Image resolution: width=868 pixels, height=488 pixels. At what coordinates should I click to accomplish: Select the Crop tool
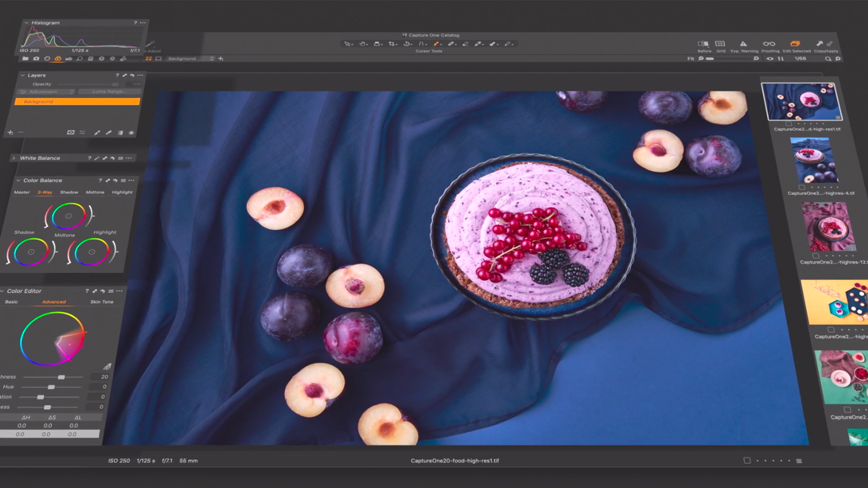click(x=393, y=44)
